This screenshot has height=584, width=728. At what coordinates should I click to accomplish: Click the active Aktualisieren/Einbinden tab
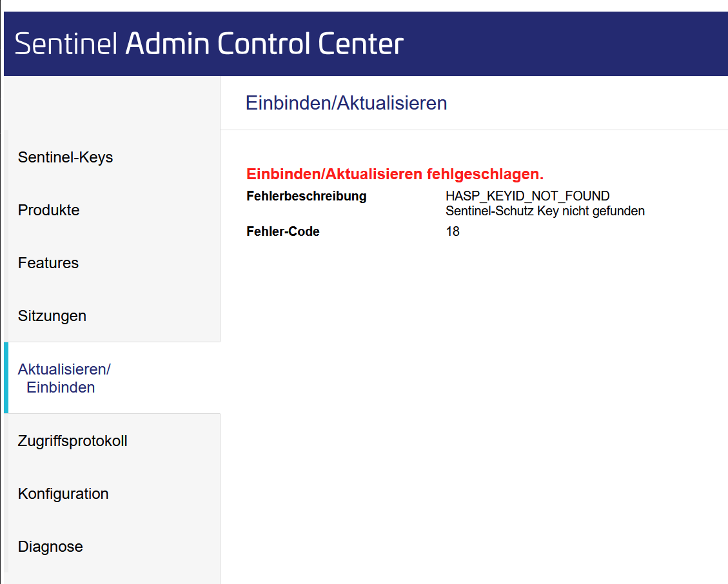click(x=64, y=378)
